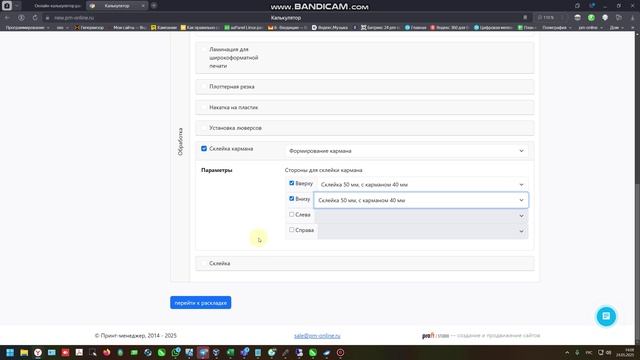The image size is (640, 360).
Task: Open WhatsApp taskbar icon with badge
Action: (176, 353)
